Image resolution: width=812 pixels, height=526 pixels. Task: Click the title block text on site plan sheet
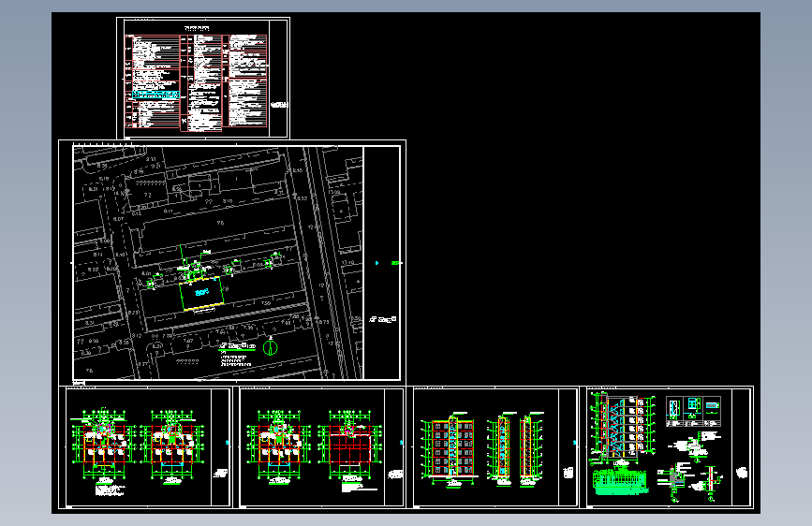(383, 319)
